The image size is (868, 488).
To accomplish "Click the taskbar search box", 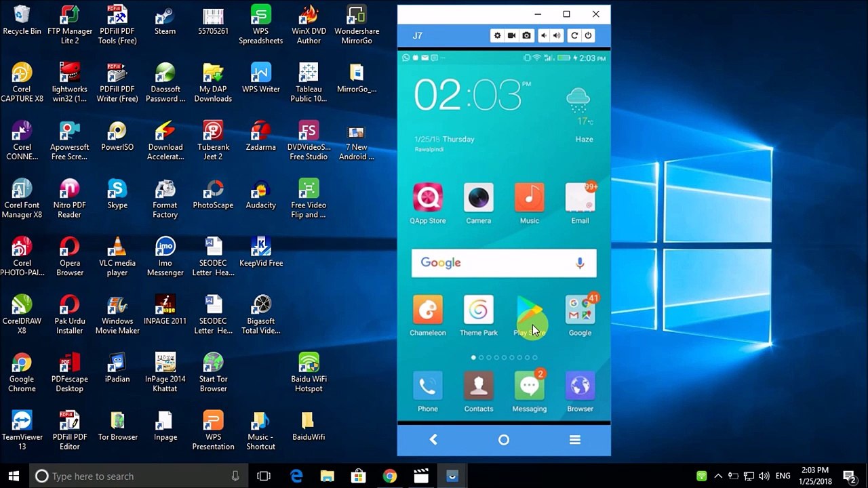I will point(138,476).
